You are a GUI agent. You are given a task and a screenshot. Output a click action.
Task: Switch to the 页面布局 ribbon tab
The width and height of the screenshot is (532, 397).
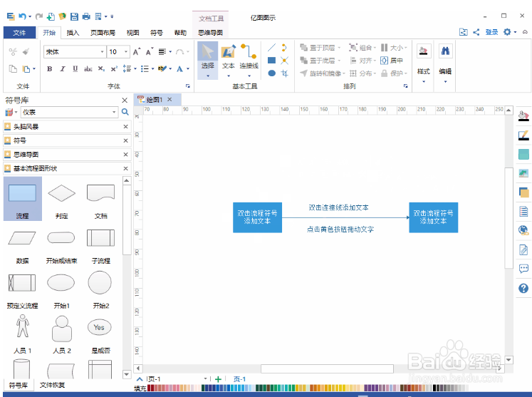coord(103,33)
